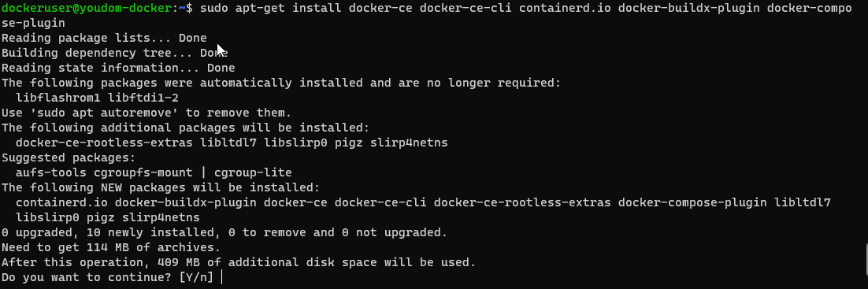The height and width of the screenshot is (289, 868).
Task: Click 'Reading state information... Done' line
Action: tap(118, 68)
